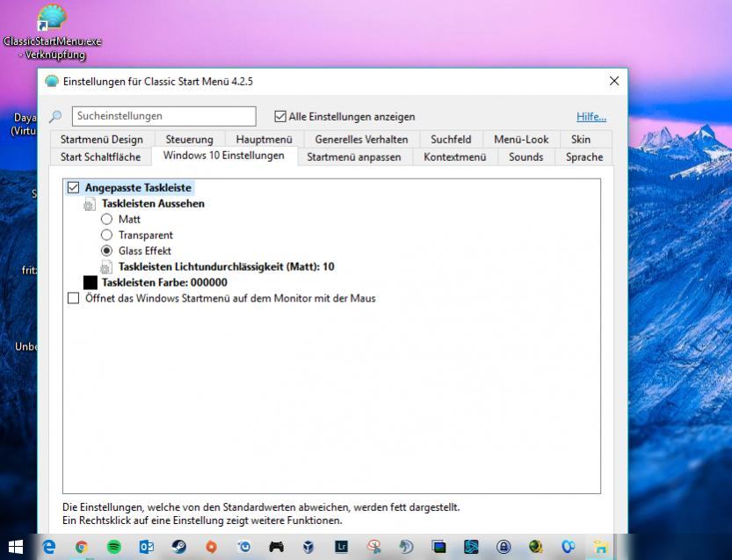Click the gear icon beside Taskleisten Aussehen
732x560 pixels.
tap(89, 204)
